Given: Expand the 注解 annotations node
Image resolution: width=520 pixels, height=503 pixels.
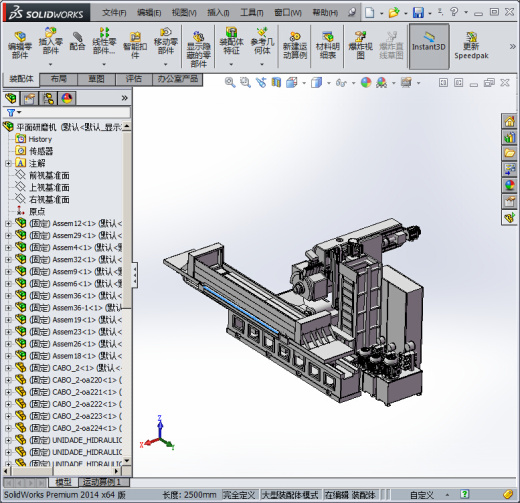Looking at the screenshot, I should 8,163.
